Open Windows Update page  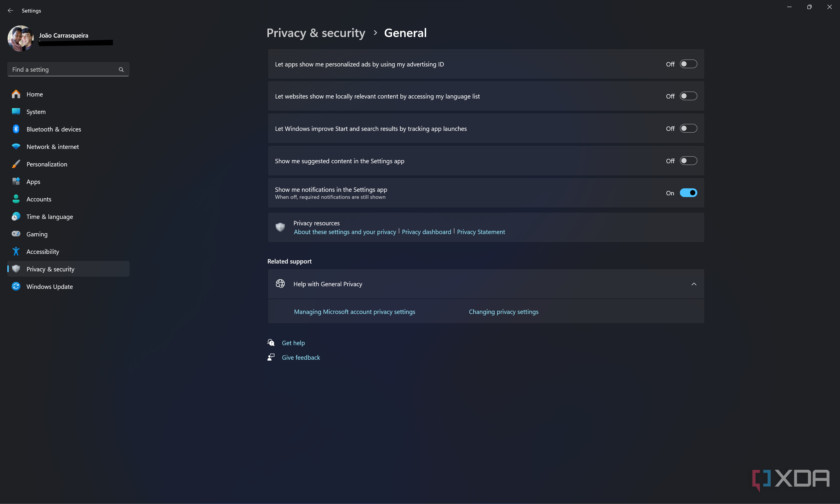click(68, 286)
